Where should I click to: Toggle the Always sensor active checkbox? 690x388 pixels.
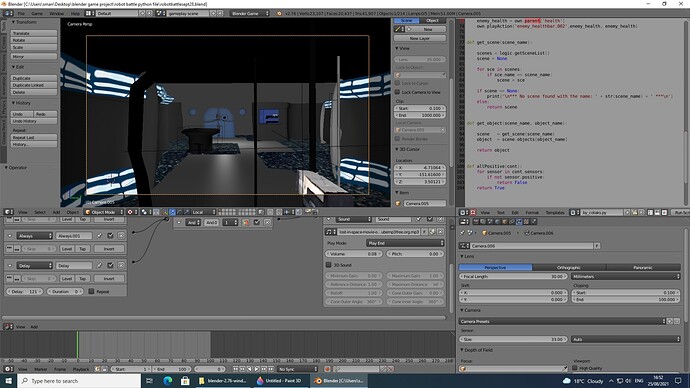click(x=110, y=236)
